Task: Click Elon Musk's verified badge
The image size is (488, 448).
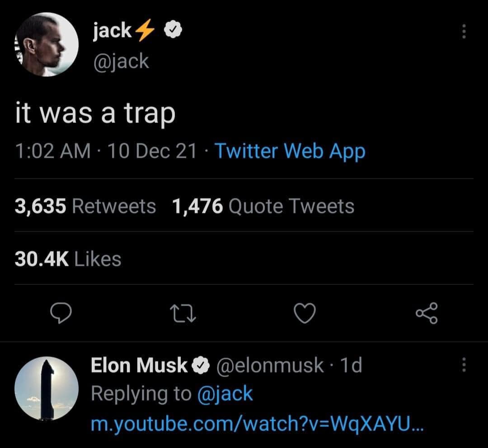Action: pyautogui.click(x=201, y=365)
